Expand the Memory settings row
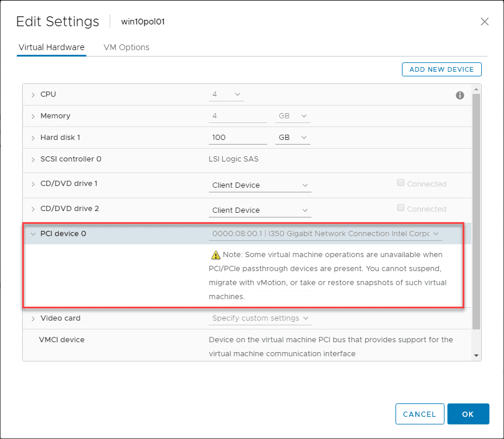The image size is (504, 439). coord(33,116)
